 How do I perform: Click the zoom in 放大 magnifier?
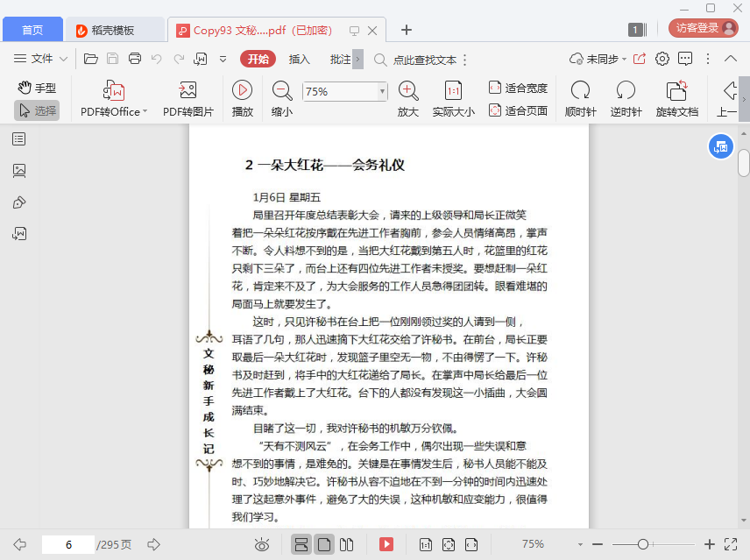407,90
